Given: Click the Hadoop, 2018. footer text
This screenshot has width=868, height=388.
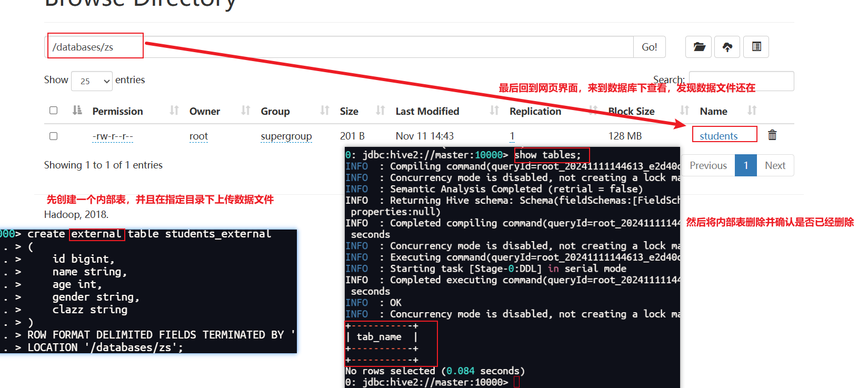Looking at the screenshot, I should pyautogui.click(x=76, y=214).
